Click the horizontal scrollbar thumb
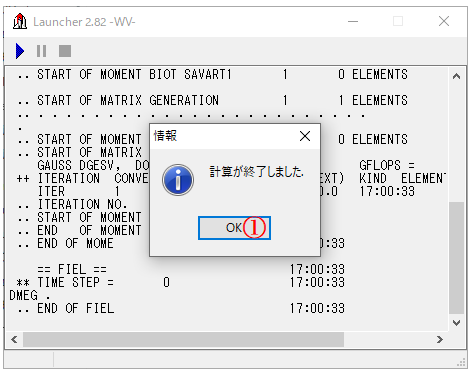The image size is (475, 372). point(183,339)
